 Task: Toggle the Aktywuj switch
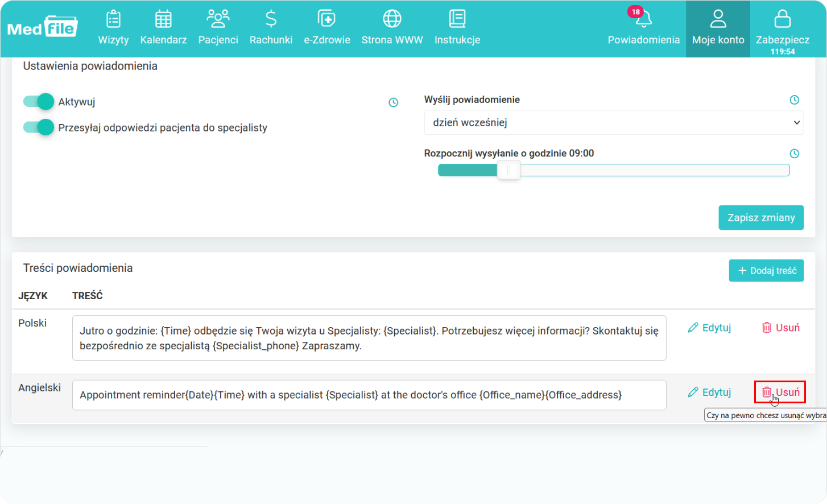pos(39,102)
